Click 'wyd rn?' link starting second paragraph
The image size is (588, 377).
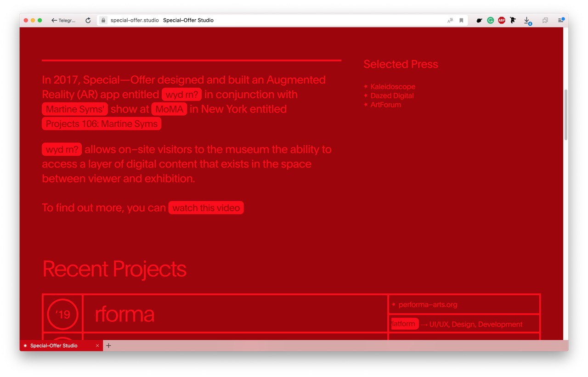(62, 150)
